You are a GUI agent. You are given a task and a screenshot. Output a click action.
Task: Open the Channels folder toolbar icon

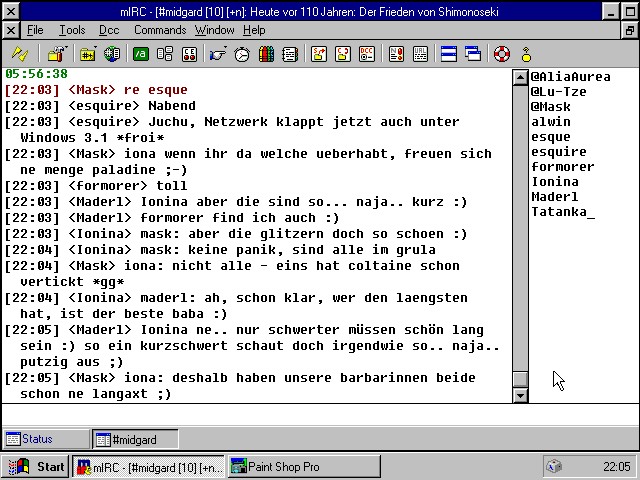(x=88, y=54)
